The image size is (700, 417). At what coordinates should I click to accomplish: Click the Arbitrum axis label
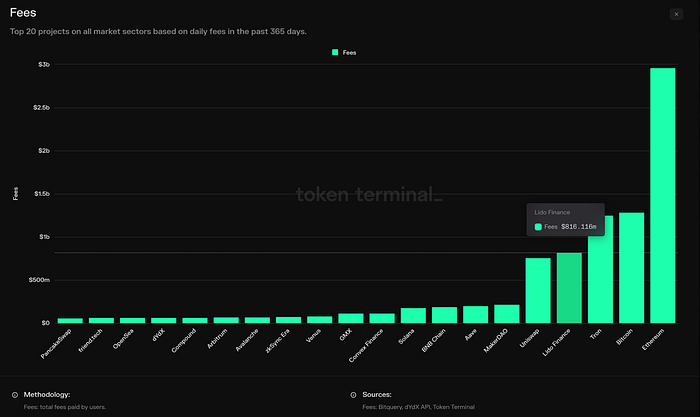pos(217,339)
